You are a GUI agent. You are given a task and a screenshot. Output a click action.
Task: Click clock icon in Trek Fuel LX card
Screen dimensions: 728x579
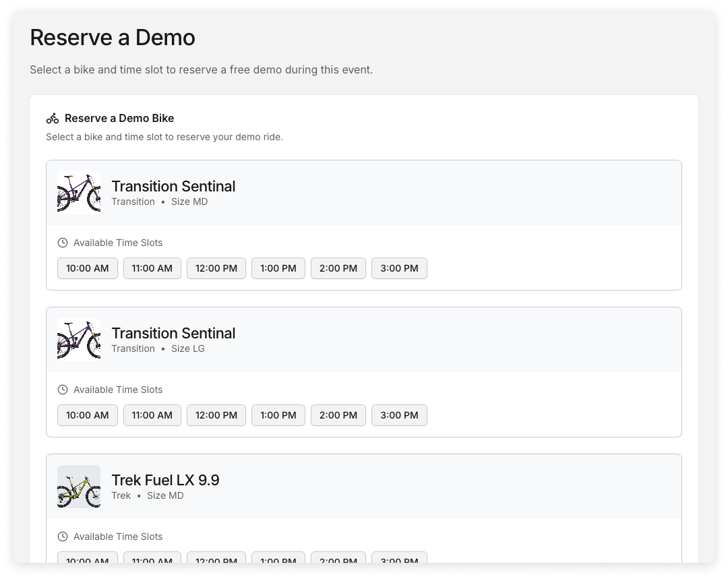(x=63, y=537)
